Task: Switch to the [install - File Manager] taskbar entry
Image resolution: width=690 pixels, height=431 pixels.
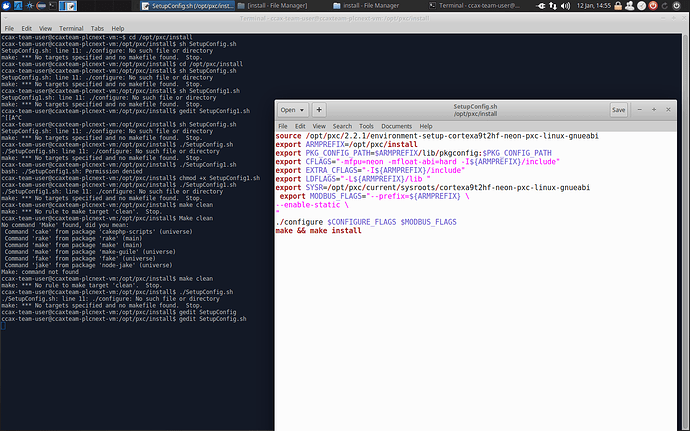Action: [x=272, y=6]
